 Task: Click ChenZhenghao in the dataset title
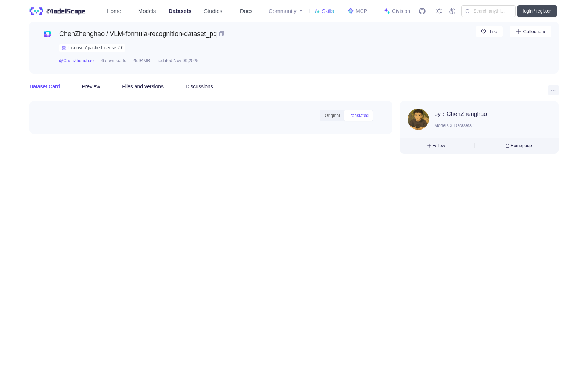point(82,34)
